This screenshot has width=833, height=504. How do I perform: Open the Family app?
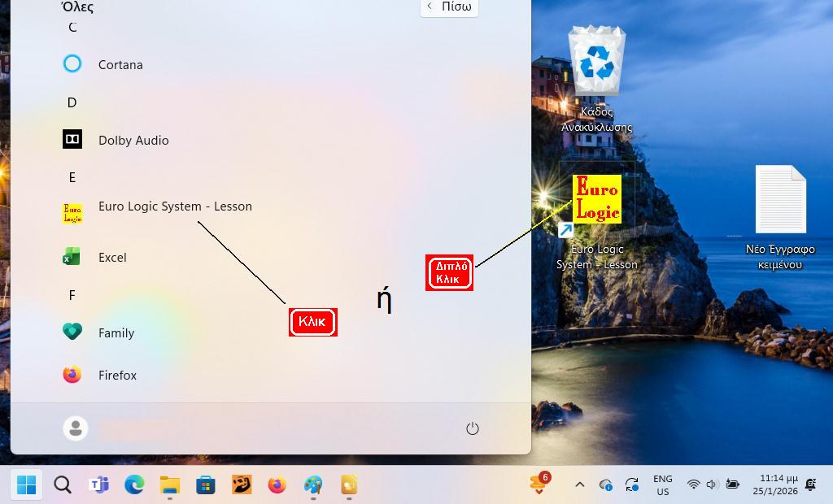point(116,332)
